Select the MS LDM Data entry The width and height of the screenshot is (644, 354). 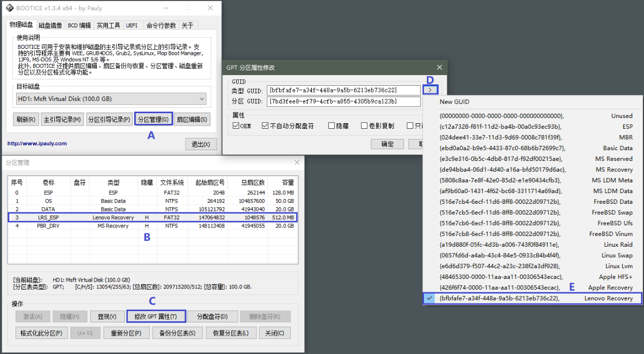click(x=532, y=191)
